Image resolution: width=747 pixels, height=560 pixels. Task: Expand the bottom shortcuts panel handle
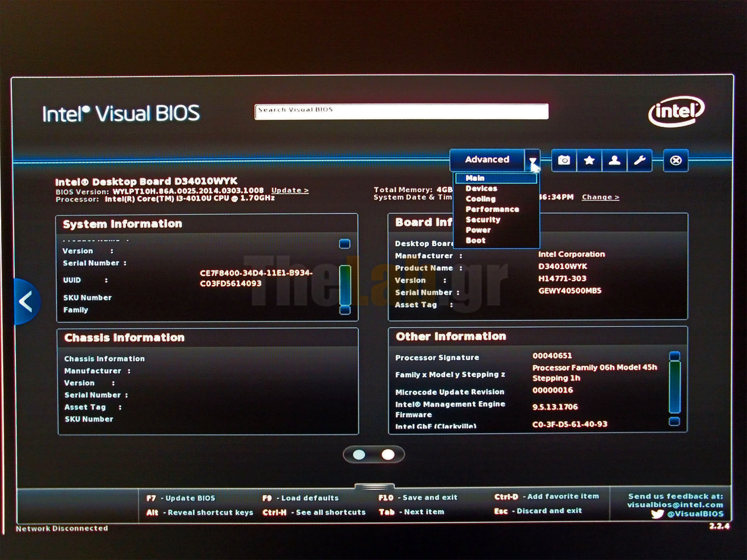(374, 486)
